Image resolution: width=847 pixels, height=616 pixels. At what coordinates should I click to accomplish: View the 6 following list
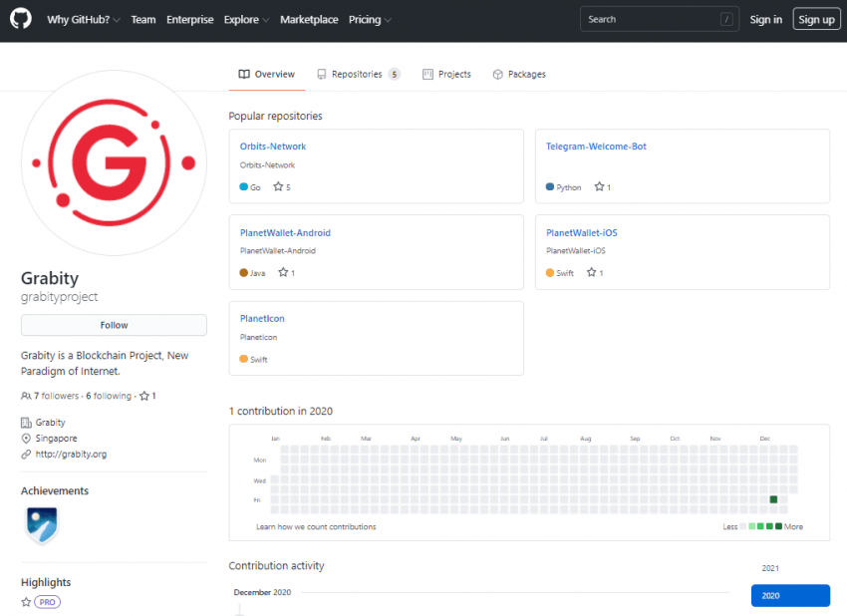click(109, 396)
